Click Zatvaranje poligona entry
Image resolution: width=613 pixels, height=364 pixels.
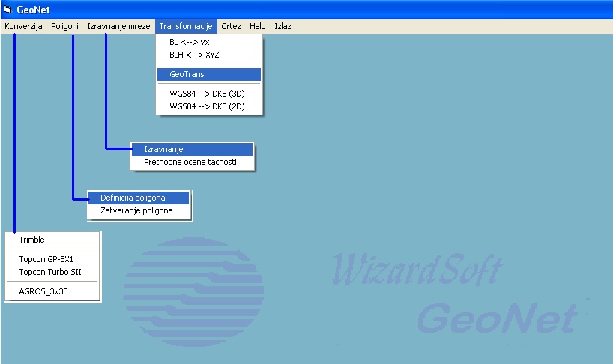[136, 210]
